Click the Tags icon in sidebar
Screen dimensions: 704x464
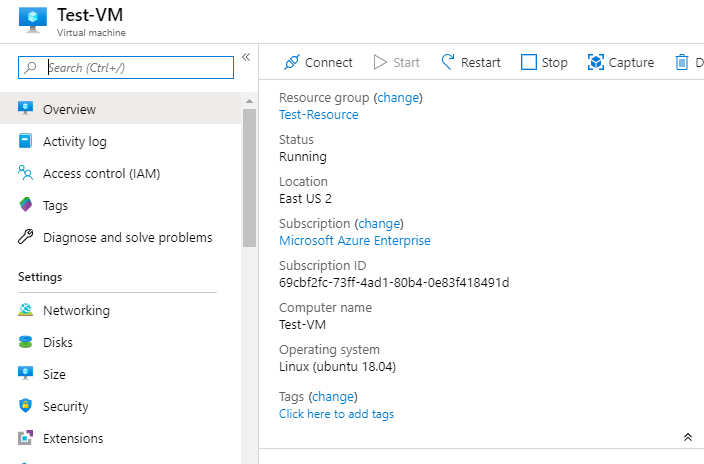(x=26, y=204)
